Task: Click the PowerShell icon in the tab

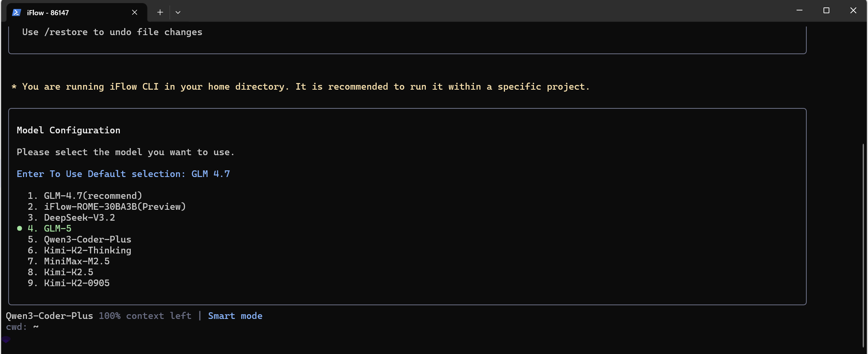Action: (x=16, y=12)
